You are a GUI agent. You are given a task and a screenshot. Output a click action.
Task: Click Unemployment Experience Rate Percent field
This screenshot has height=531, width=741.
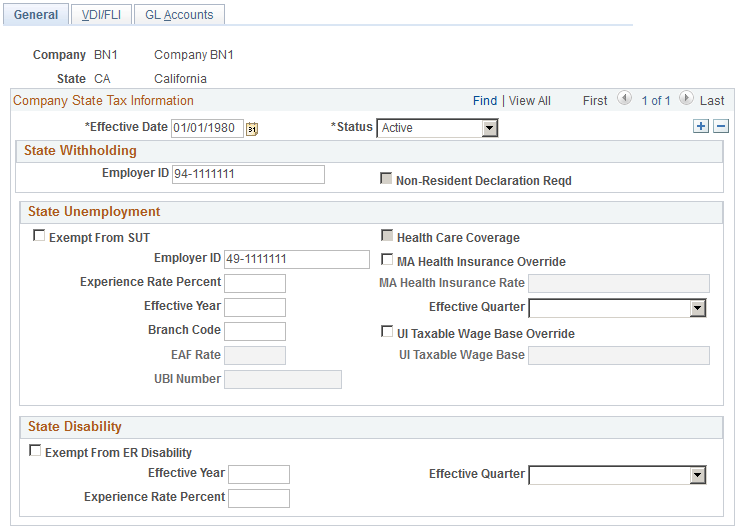(255, 283)
